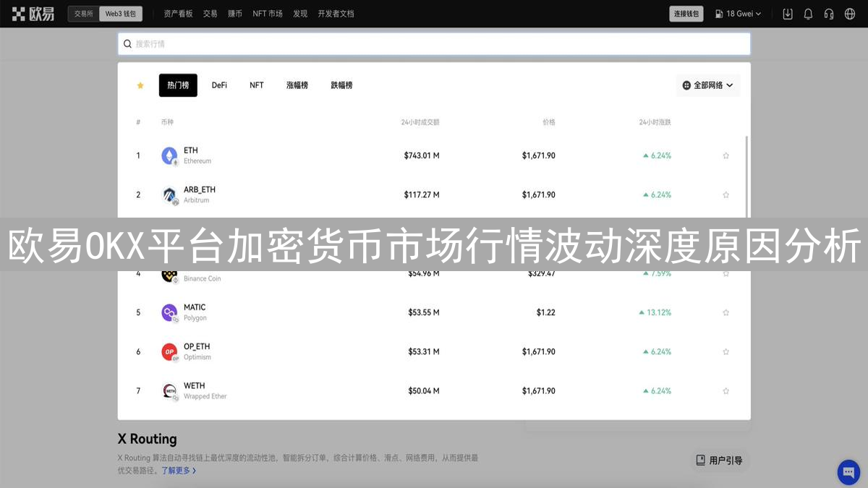Click the ARB_ETH Arbitrum coin icon
Viewport: 868px width, 488px height.
pyautogui.click(x=169, y=194)
